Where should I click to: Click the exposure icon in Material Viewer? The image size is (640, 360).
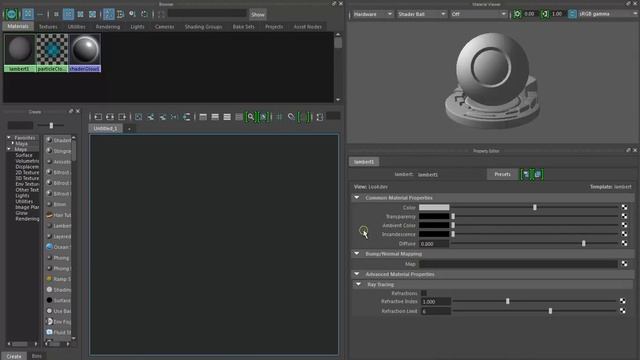click(518, 14)
